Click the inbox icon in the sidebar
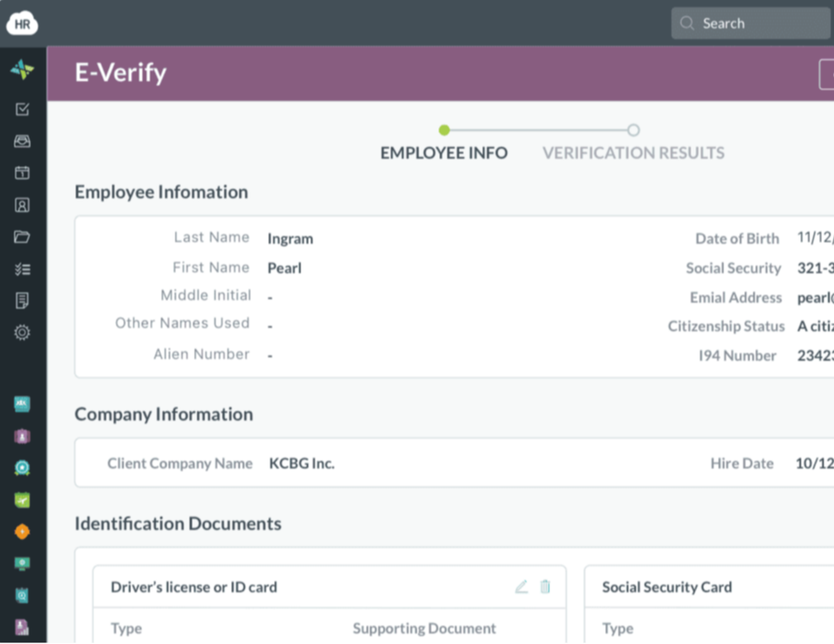 (23, 141)
